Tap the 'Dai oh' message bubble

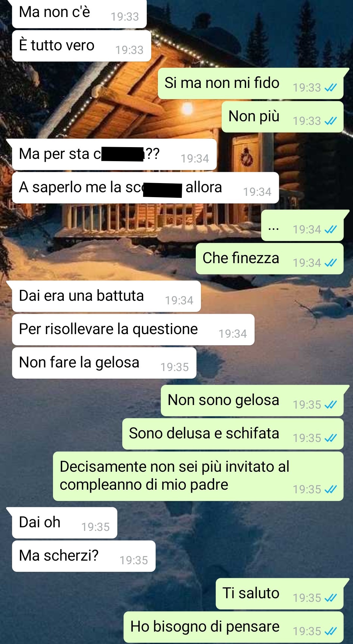64,523
